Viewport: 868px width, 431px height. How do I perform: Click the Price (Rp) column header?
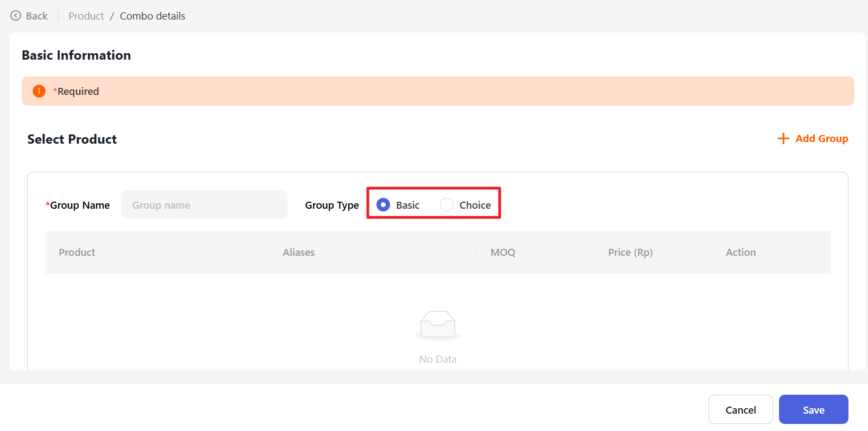pos(630,253)
